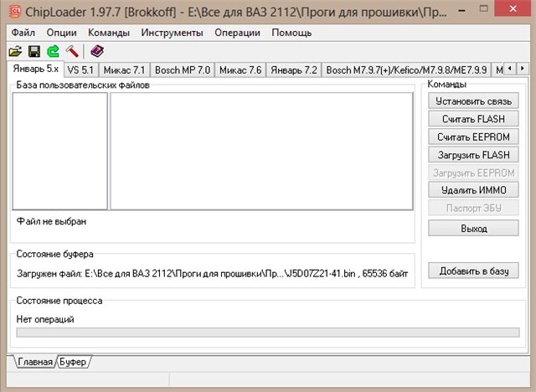Click the Удалить ИММО button

[473, 190]
